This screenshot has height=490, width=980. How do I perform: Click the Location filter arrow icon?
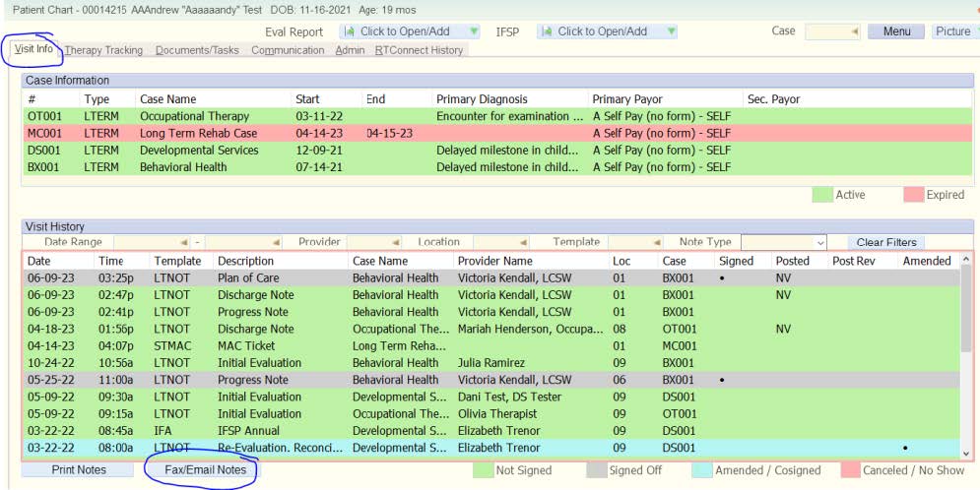522,242
